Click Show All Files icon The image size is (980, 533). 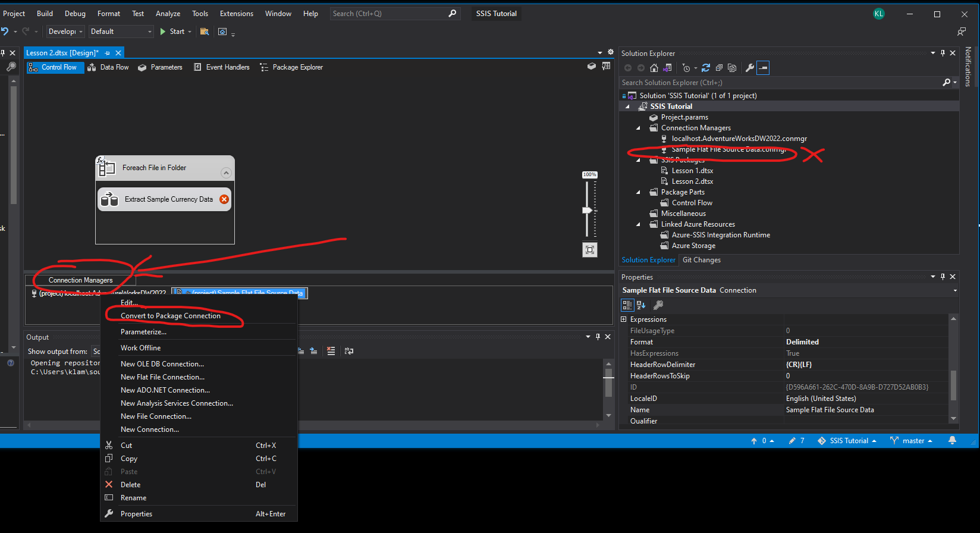click(732, 68)
